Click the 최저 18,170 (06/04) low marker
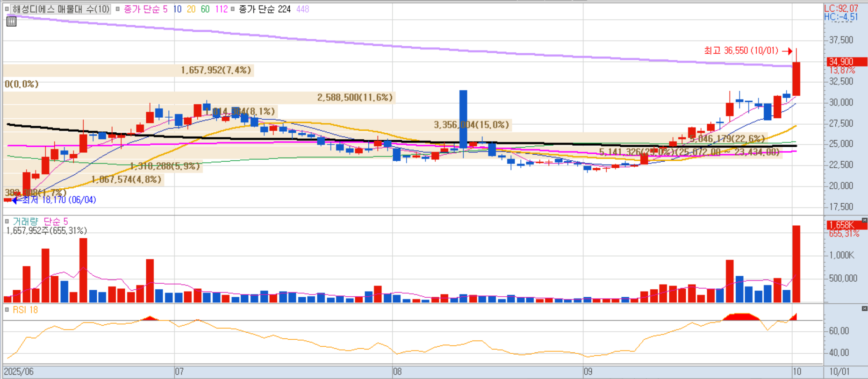868x379 pixels. (59, 200)
